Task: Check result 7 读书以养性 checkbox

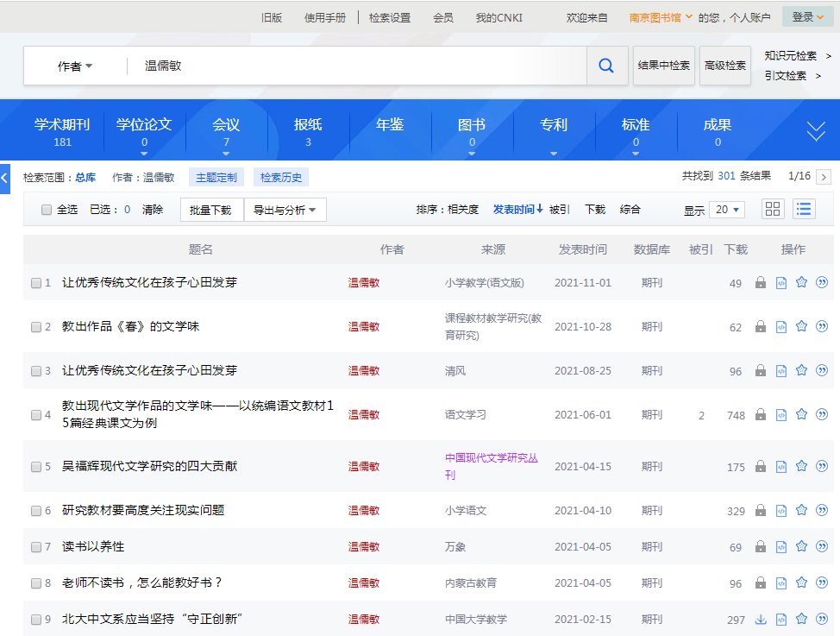Action: pyautogui.click(x=36, y=546)
